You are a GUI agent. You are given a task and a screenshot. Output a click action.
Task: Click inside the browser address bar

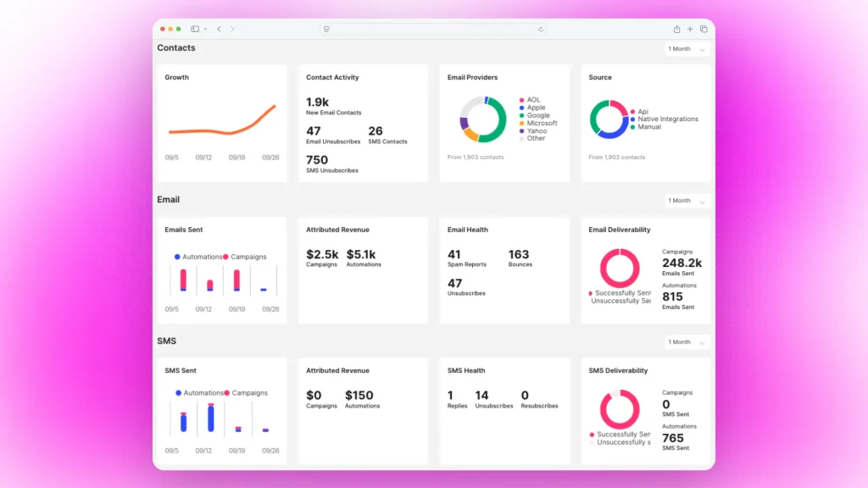point(432,28)
